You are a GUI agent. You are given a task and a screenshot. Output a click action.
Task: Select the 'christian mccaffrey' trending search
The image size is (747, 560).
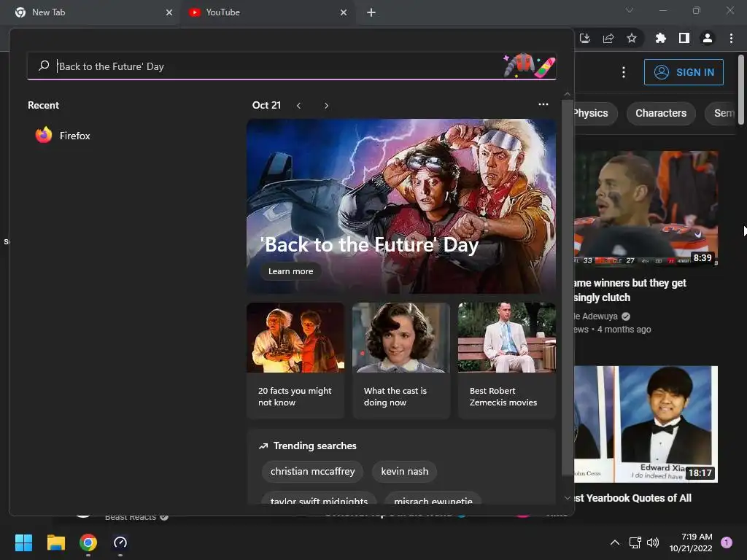[x=312, y=472]
